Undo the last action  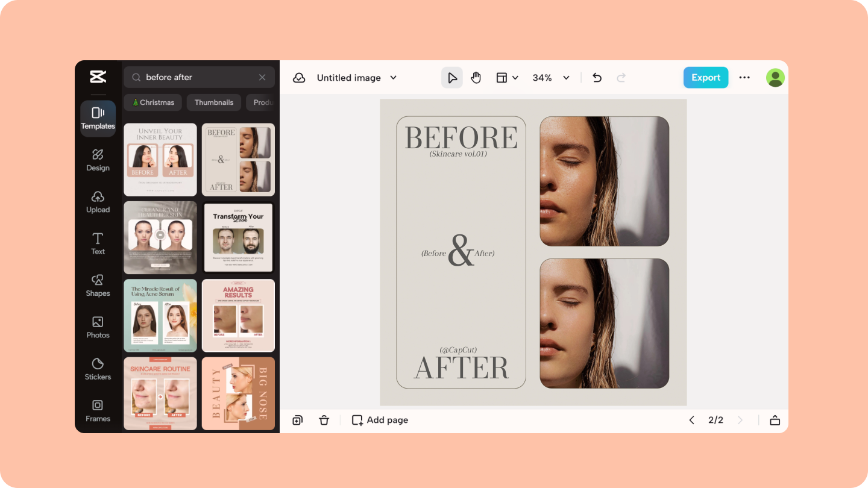click(597, 77)
